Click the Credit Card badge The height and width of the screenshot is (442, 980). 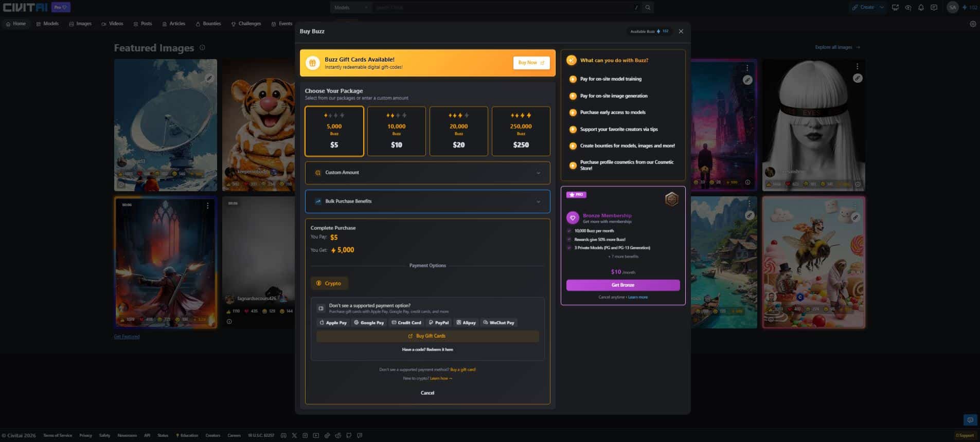406,323
